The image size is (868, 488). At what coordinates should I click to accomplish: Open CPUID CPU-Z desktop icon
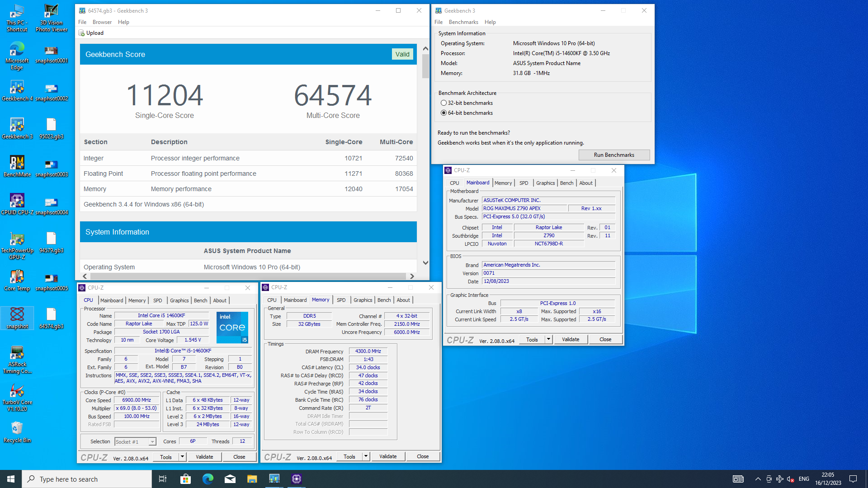(x=17, y=204)
